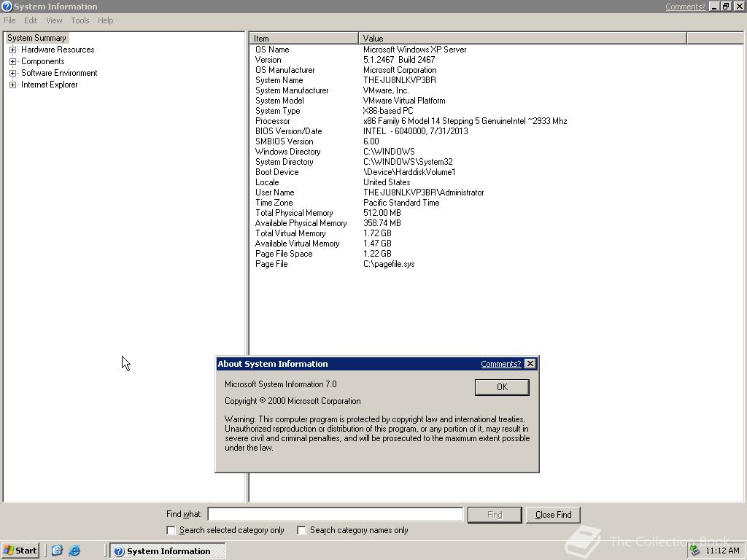Click the User Name row label

click(x=275, y=192)
